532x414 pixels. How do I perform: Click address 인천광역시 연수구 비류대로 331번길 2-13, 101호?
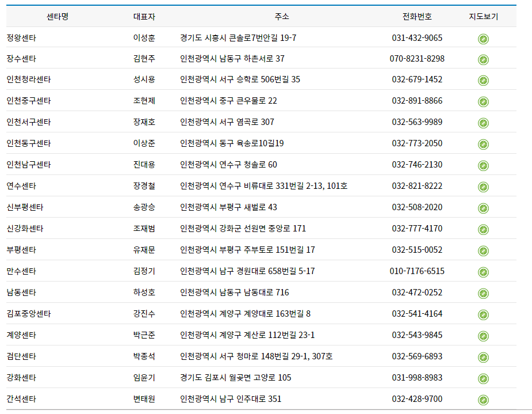tap(263, 186)
